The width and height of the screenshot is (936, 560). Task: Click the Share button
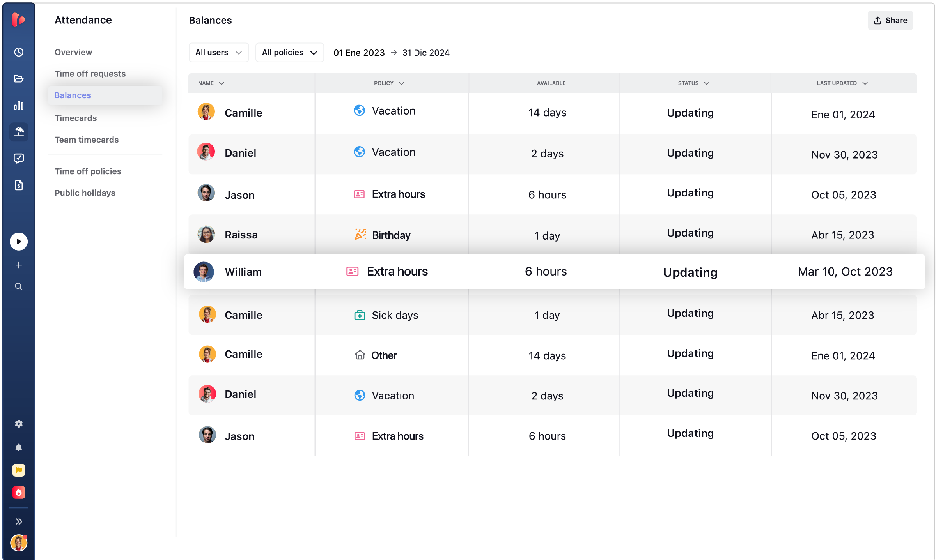coord(890,20)
